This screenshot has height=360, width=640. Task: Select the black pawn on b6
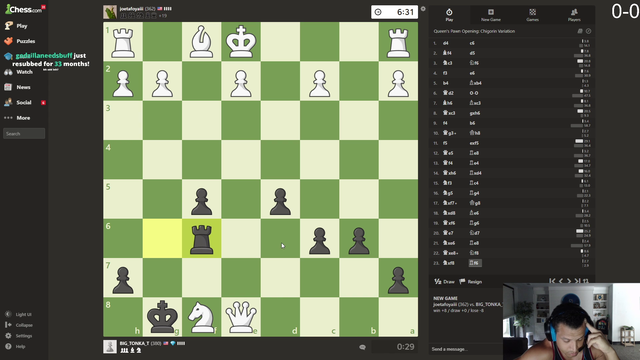[359, 239]
